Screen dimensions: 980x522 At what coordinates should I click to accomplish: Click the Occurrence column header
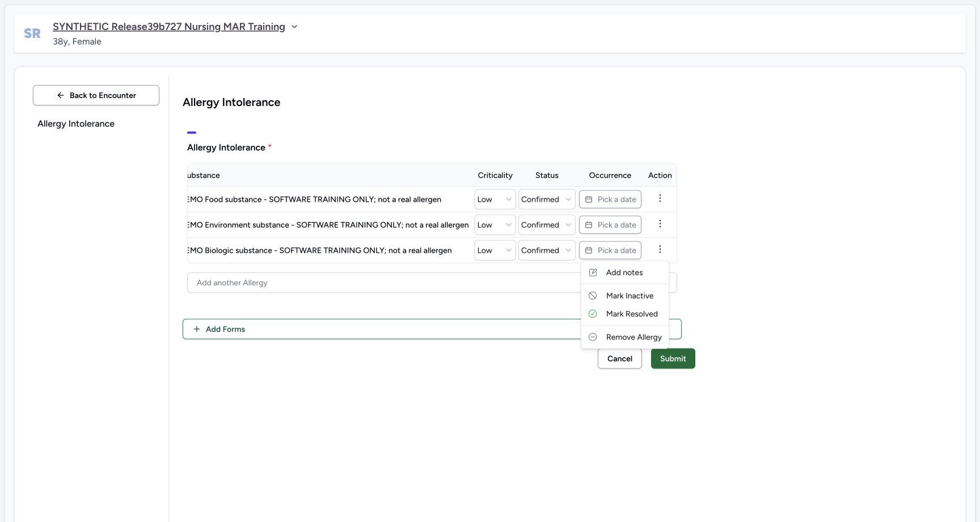pos(610,175)
